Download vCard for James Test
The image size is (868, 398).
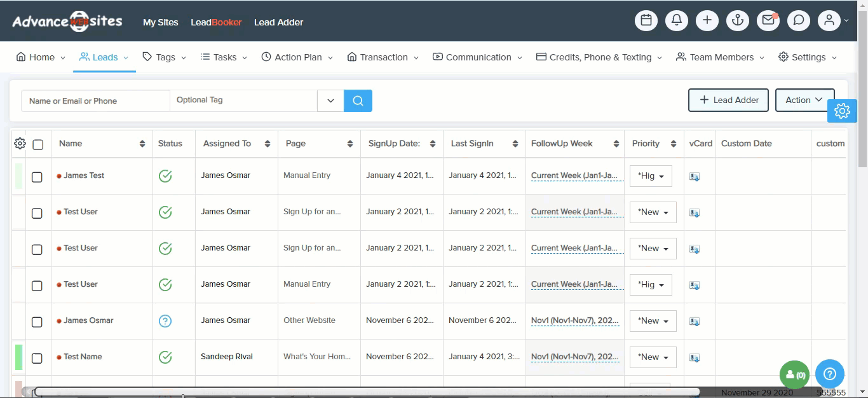coord(695,177)
